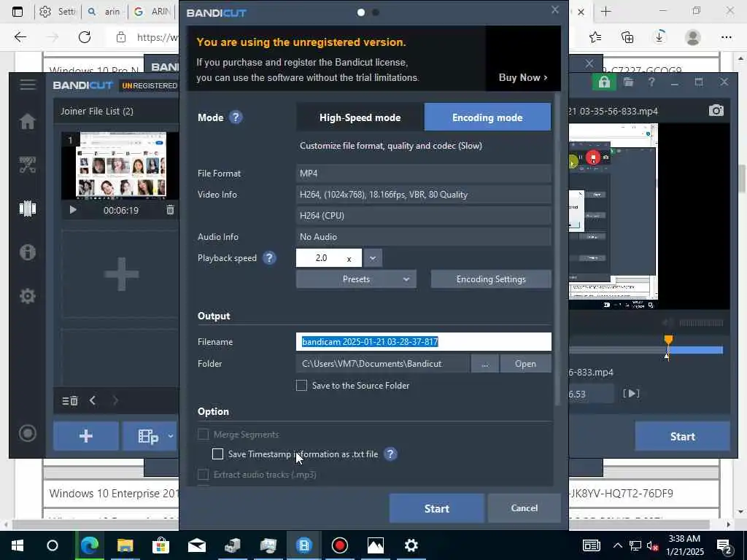
Task: Refresh the Edge browser page
Action: click(x=85, y=37)
